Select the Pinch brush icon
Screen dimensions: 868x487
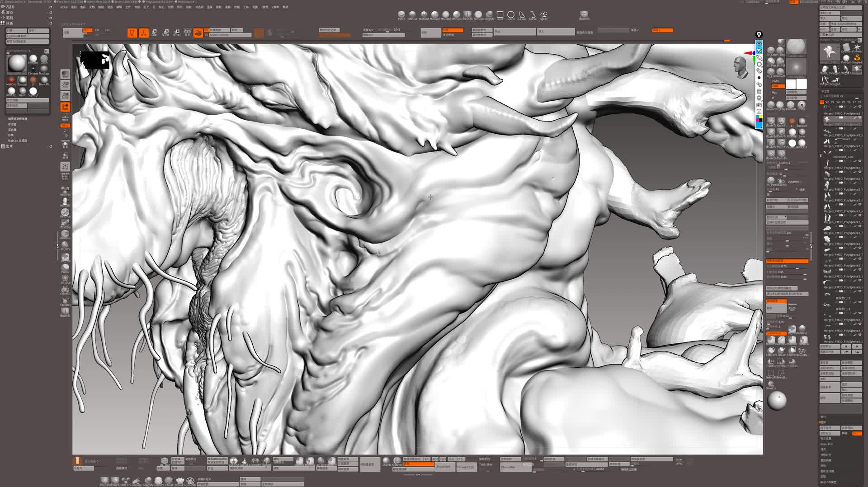pyautogui.click(x=401, y=15)
